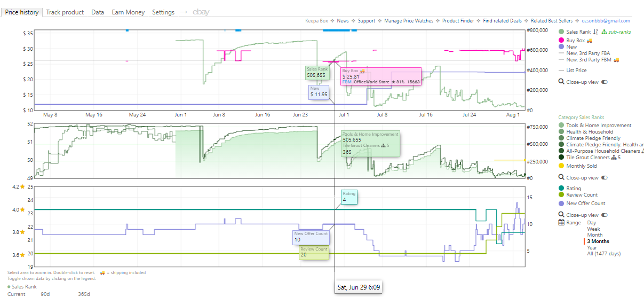Viewport: 644px width, 297px height.
Task: Click the sub-ranks hierarchy icon
Action: (x=604, y=32)
